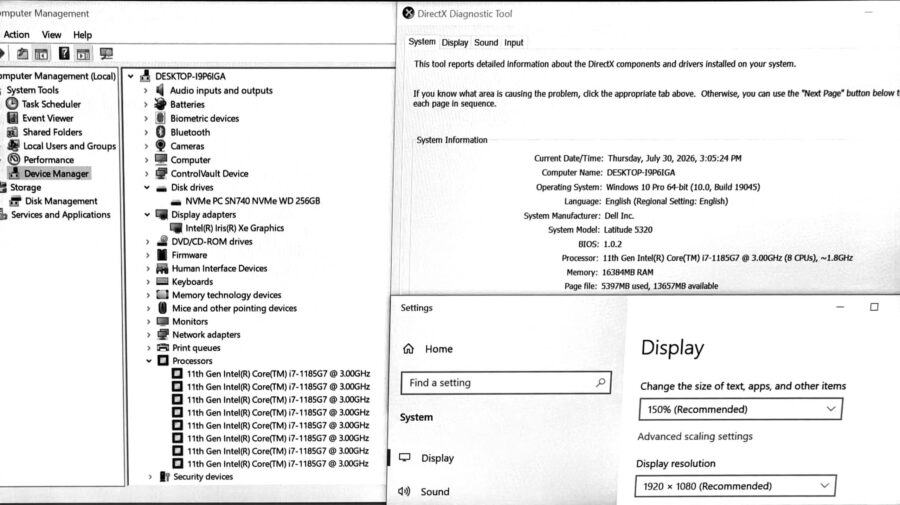Image resolution: width=900 pixels, height=505 pixels.
Task: Click the search magnifier in Find a setting
Action: click(x=600, y=382)
